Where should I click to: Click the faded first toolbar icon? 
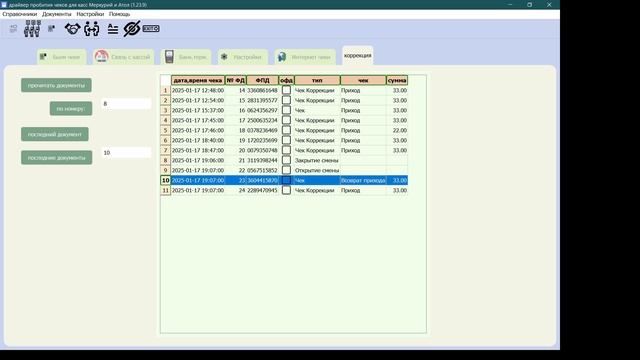(x=13, y=29)
